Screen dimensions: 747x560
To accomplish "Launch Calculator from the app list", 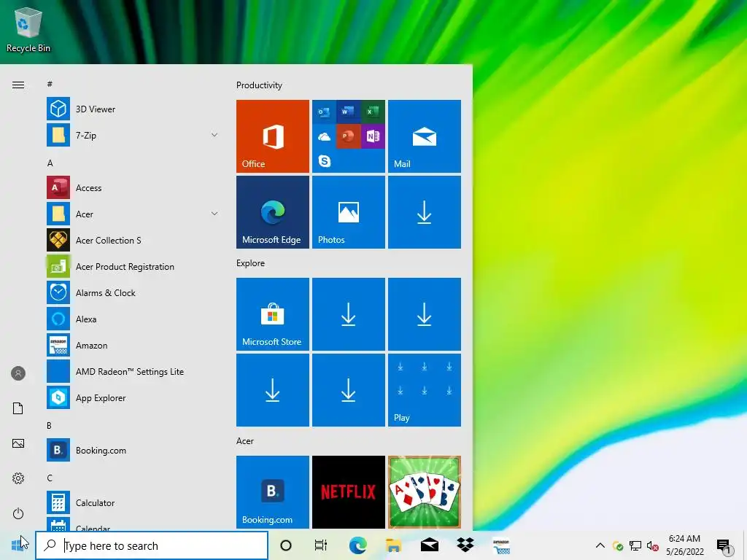I will tap(133, 502).
